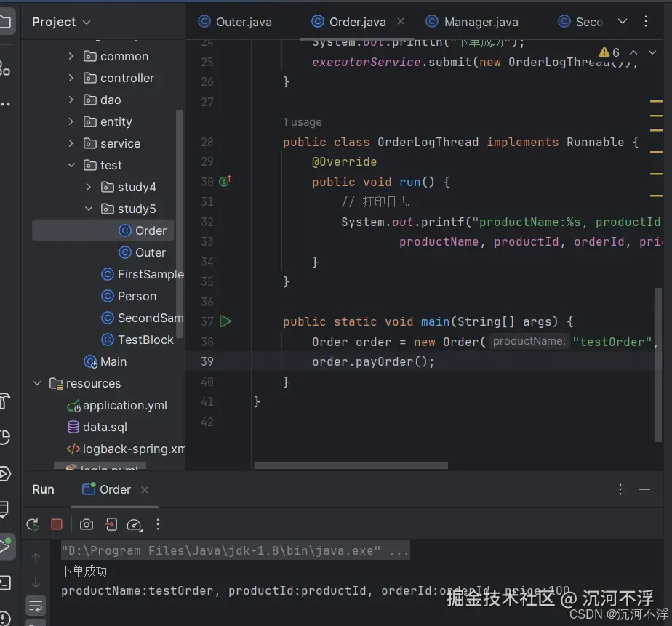This screenshot has height=626, width=672.
Task: Click the '1 usage' inlay hint
Action: click(302, 122)
